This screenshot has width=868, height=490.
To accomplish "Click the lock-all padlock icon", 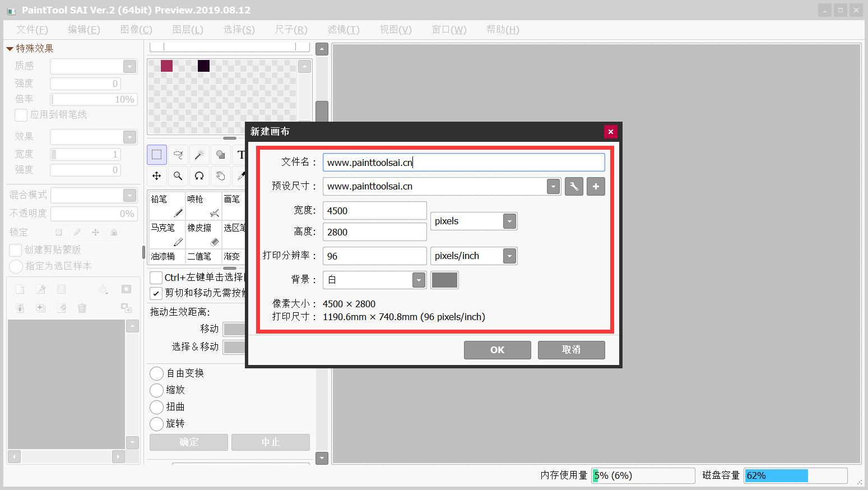I will (114, 232).
